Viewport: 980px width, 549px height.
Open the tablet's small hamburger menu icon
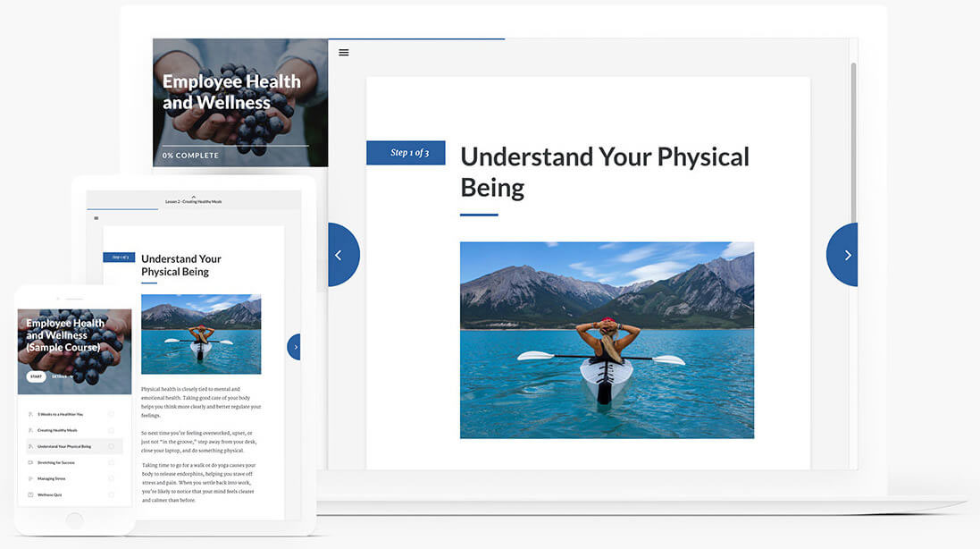[96, 218]
